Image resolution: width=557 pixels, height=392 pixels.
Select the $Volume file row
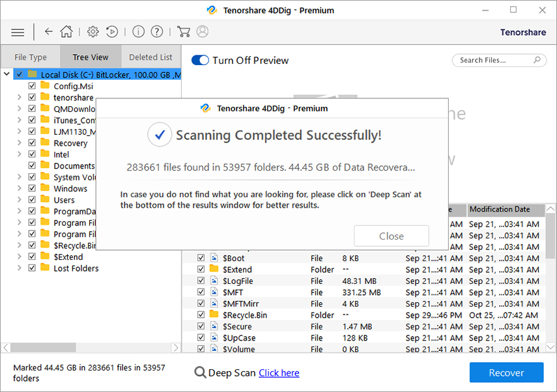tap(364, 349)
